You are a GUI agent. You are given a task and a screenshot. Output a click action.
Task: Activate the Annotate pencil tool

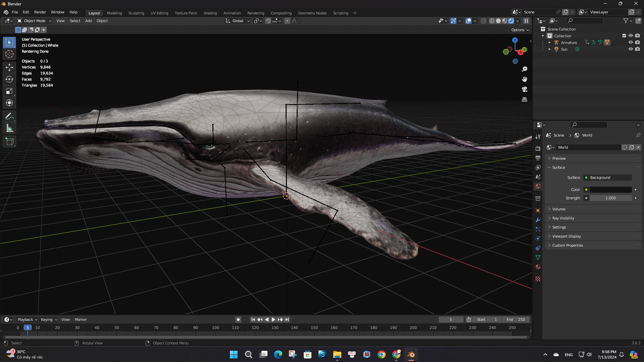9,116
